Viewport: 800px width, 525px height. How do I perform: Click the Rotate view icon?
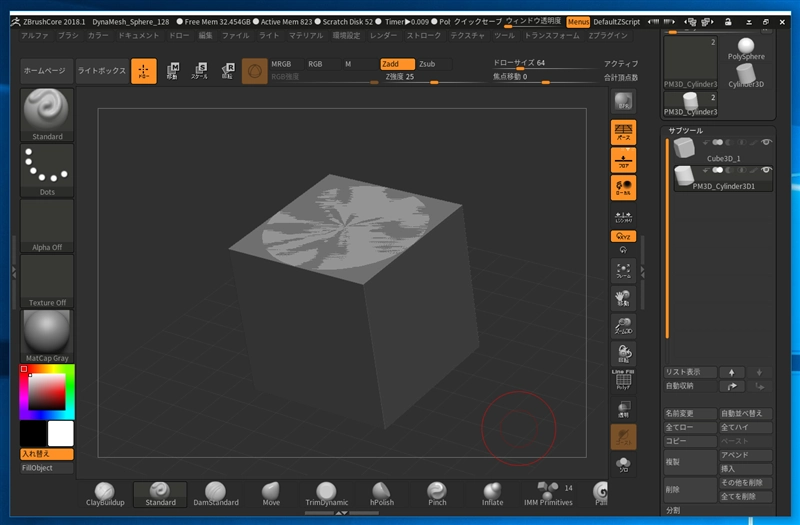[x=623, y=354]
